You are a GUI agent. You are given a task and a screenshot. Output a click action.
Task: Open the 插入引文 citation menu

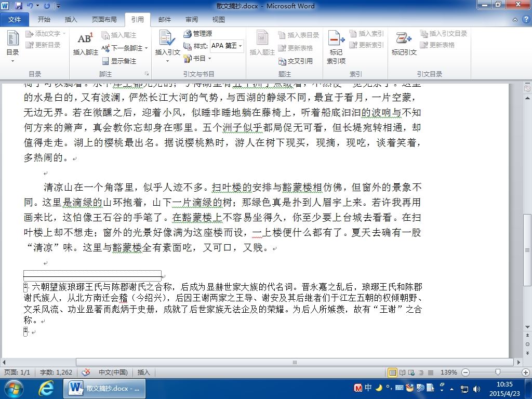tap(167, 46)
